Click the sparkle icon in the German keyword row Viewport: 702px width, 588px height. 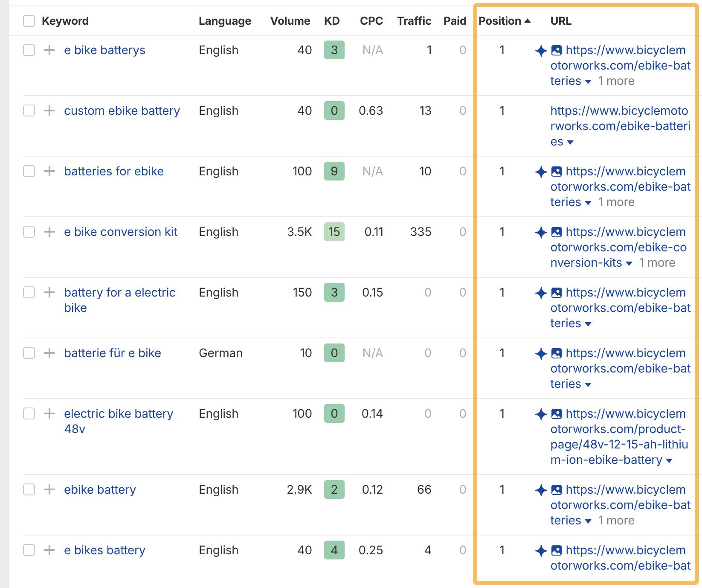pyautogui.click(x=541, y=353)
